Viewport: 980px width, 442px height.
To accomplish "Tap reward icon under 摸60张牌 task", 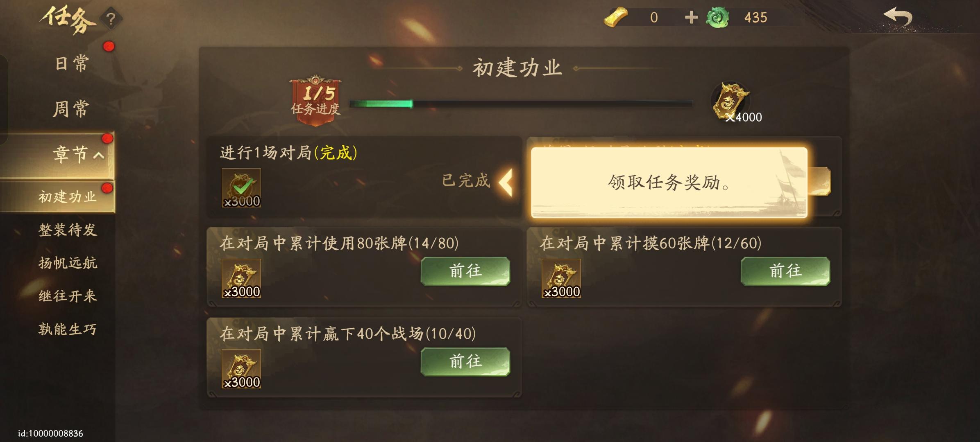I will coord(561,278).
